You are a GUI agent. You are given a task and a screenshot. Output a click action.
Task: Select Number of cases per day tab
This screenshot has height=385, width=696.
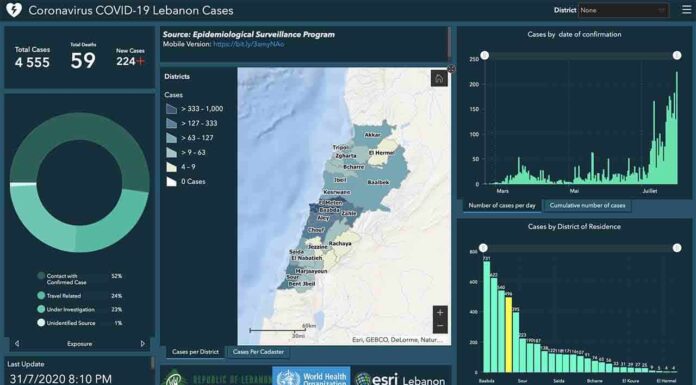tap(502, 205)
